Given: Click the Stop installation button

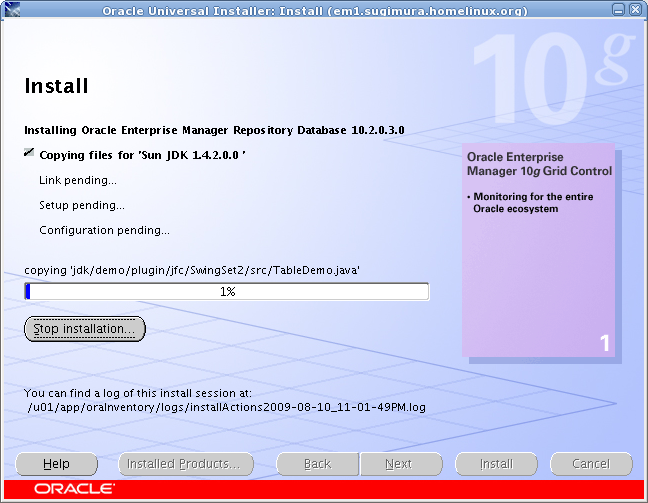Looking at the screenshot, I should click(x=85, y=329).
